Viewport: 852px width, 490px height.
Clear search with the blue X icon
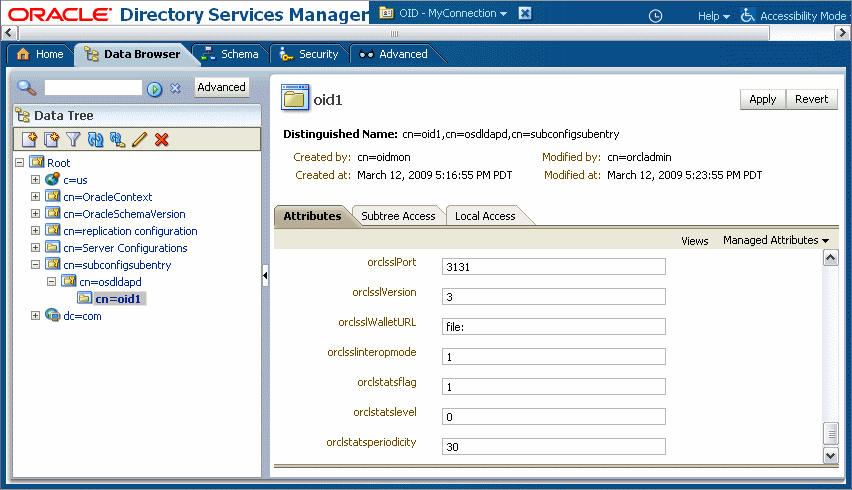175,88
